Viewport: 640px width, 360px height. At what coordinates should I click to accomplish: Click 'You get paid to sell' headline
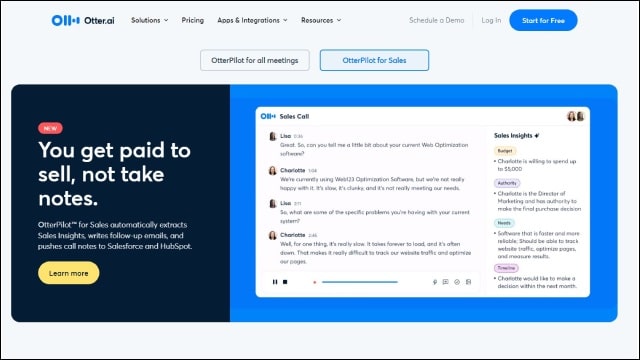114,174
